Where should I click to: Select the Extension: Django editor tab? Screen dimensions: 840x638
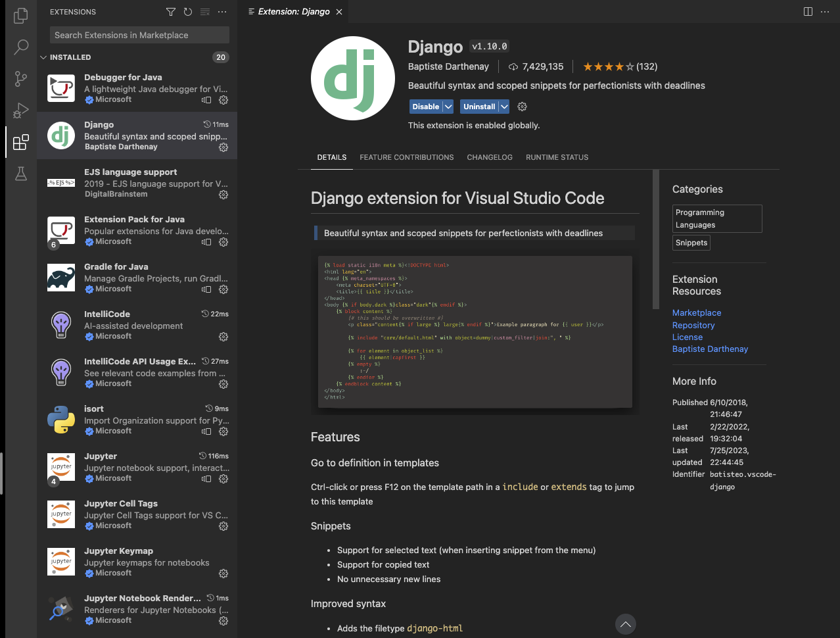(293, 12)
